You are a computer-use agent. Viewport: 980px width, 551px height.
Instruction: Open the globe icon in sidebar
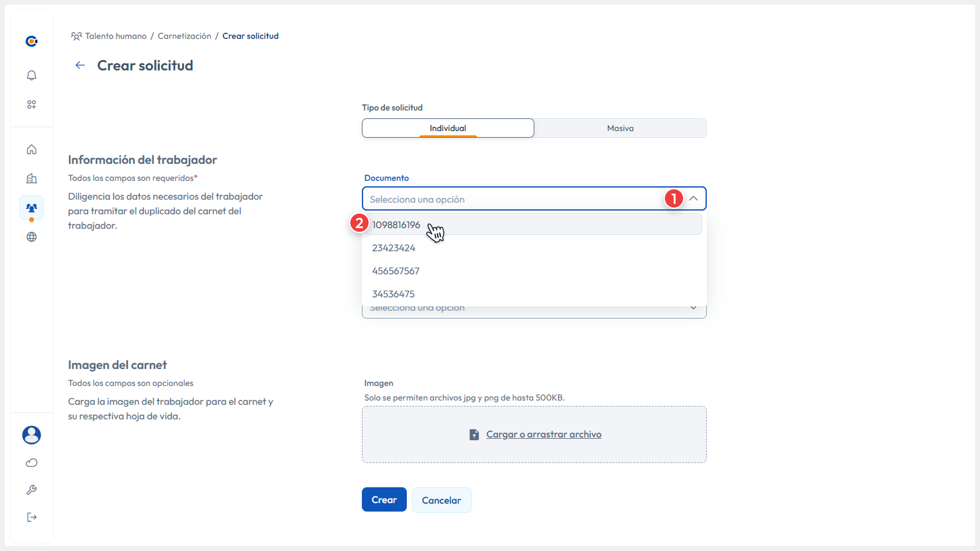[31, 237]
